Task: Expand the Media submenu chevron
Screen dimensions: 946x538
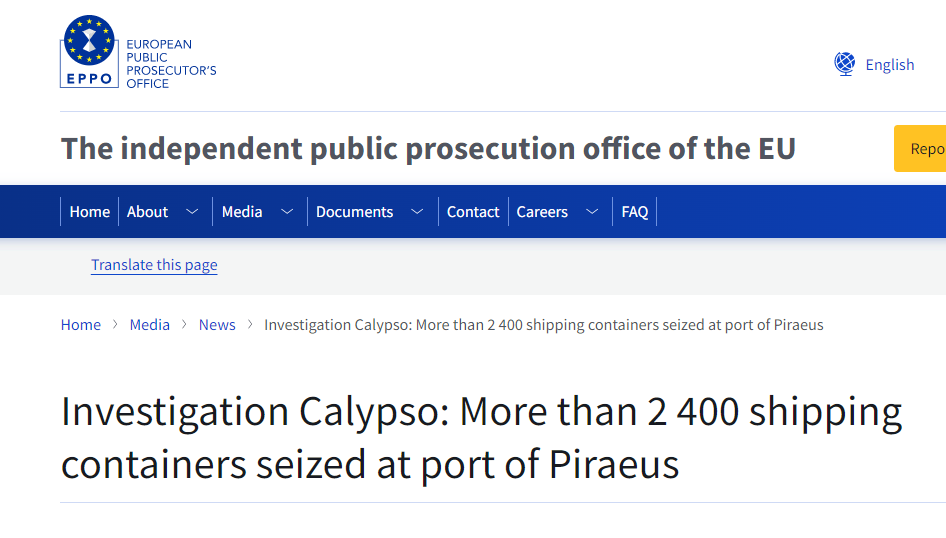Action: [x=287, y=212]
